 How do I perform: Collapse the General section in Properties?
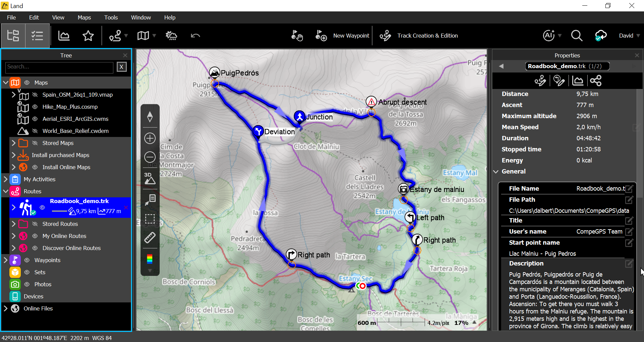496,172
